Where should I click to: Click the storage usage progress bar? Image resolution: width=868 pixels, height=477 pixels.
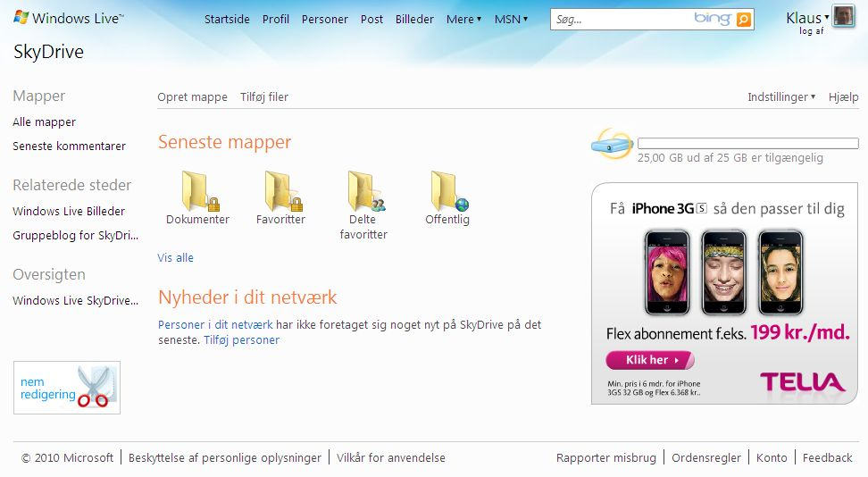click(747, 143)
